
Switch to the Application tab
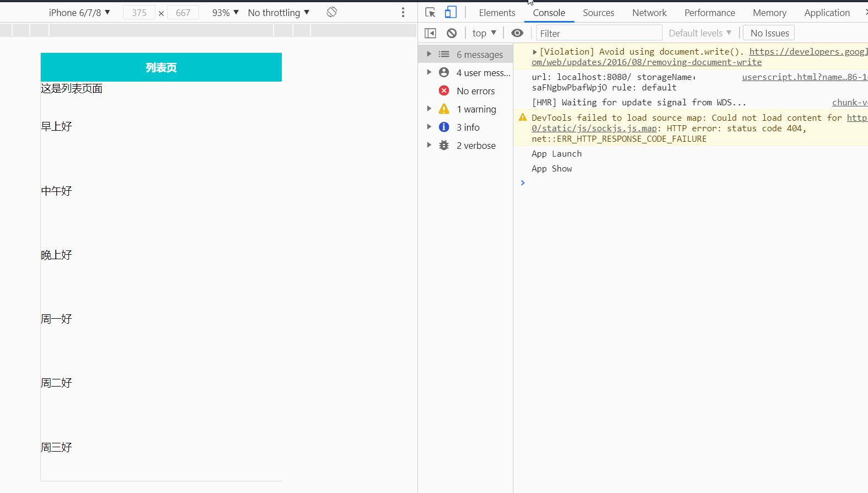pos(827,12)
